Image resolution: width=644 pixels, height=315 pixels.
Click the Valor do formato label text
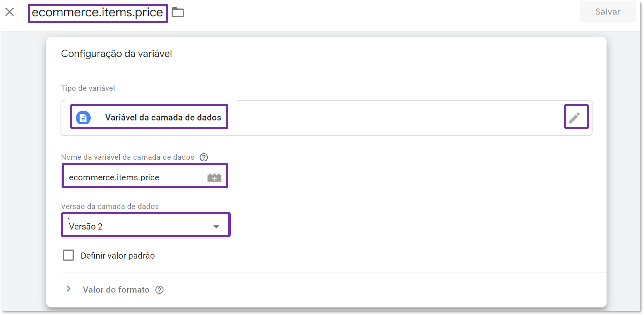coord(116,290)
